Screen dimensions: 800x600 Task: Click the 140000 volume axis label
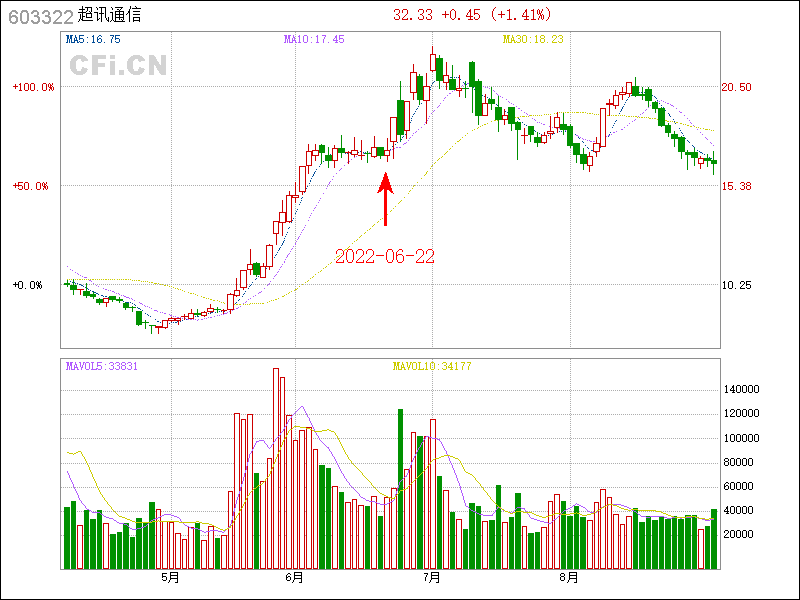[741, 390]
